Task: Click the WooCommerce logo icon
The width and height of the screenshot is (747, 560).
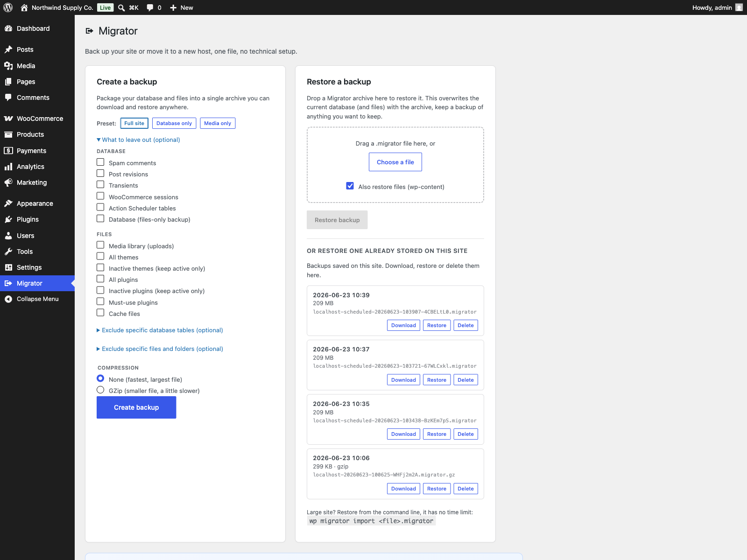Action: (8, 119)
